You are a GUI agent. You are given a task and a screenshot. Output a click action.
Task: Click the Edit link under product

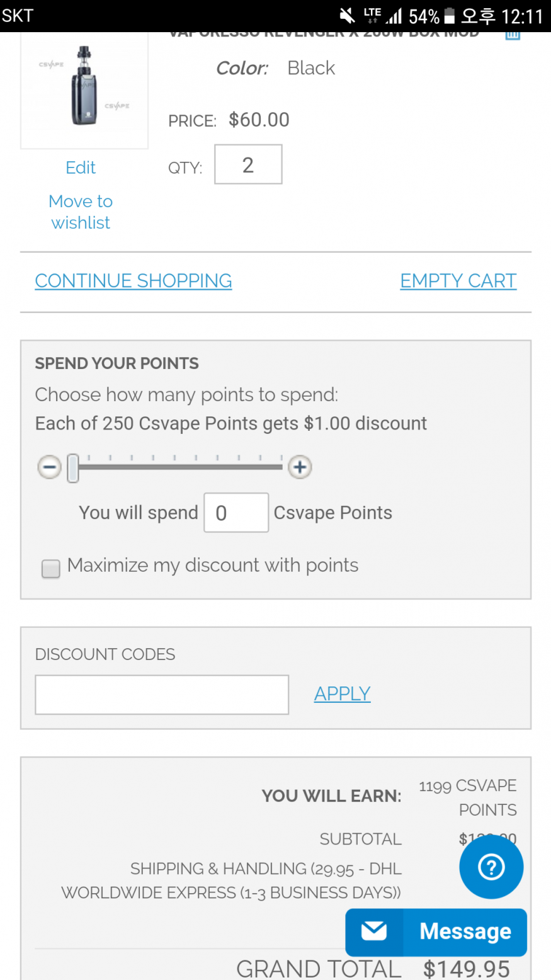pos(81,168)
